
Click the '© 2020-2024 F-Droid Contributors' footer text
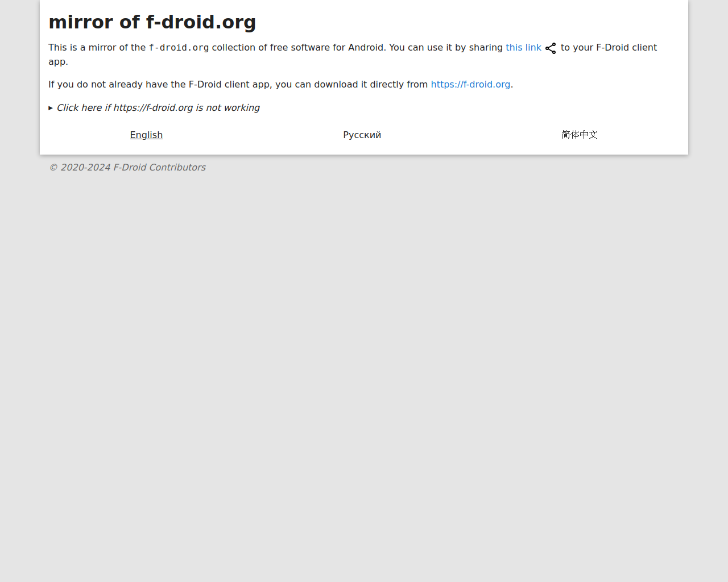tap(127, 168)
